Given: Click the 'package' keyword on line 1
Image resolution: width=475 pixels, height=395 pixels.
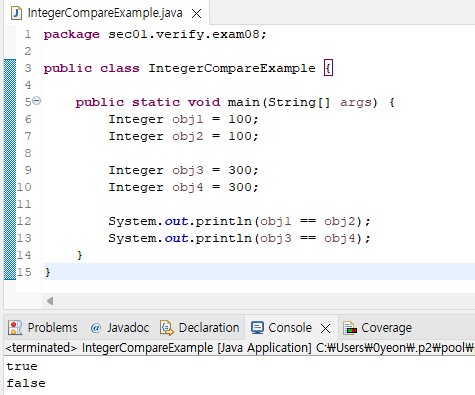Looking at the screenshot, I should tap(72, 35).
